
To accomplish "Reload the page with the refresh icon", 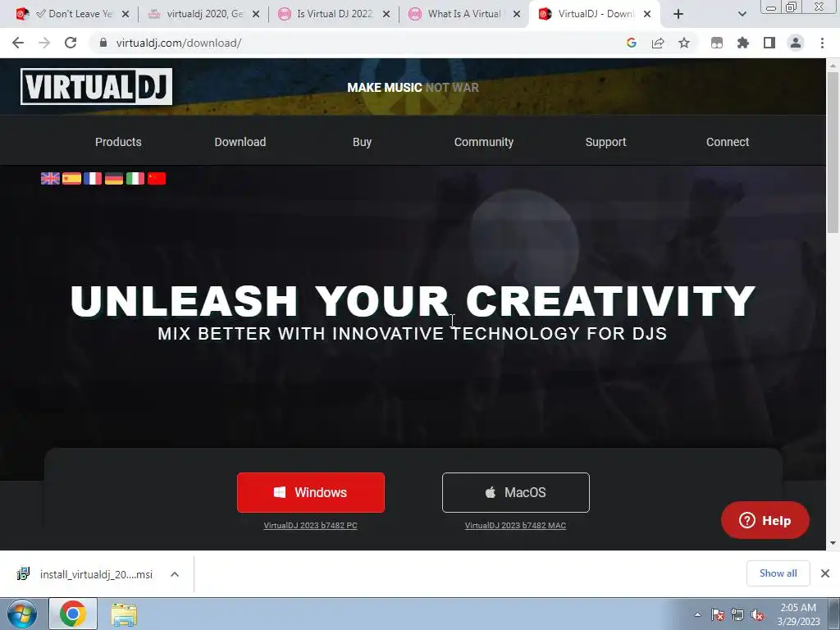I will [x=71, y=43].
